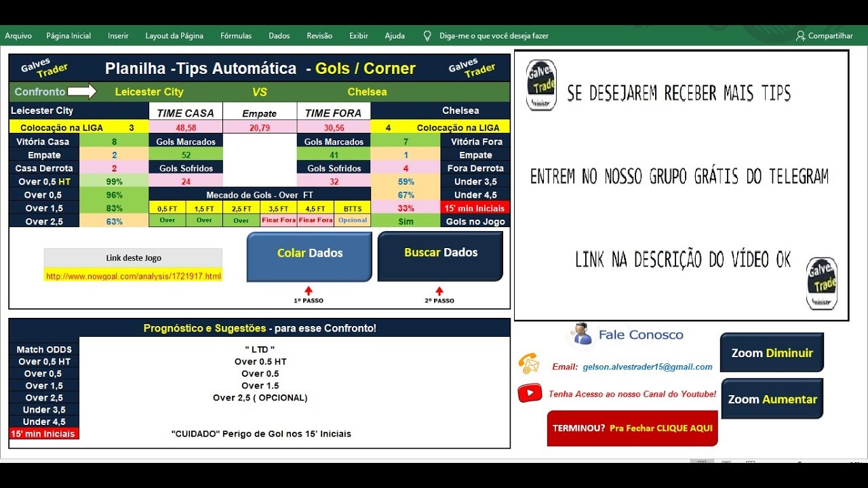Select the 'Ficar Fora' cell under 3,5 FT

[x=278, y=220]
